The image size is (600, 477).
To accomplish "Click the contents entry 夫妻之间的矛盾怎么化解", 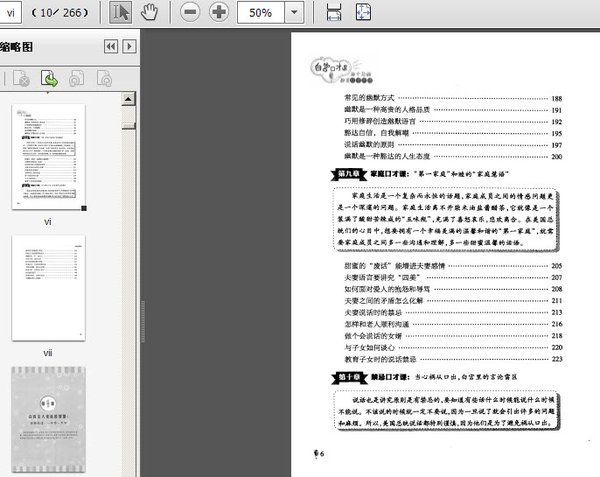I will (x=383, y=301).
